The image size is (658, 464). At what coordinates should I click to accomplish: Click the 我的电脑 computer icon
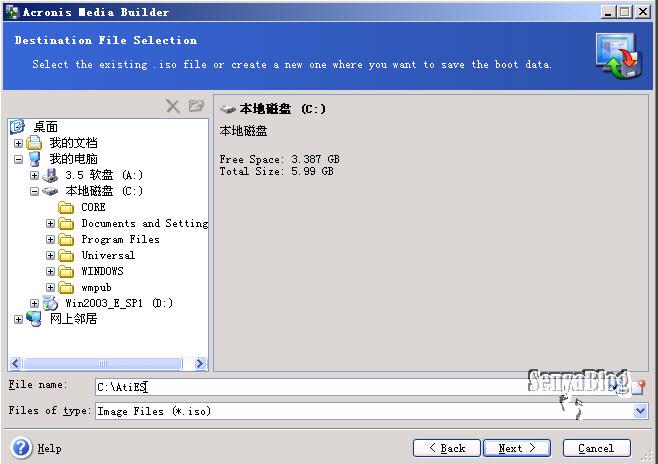(x=34, y=159)
